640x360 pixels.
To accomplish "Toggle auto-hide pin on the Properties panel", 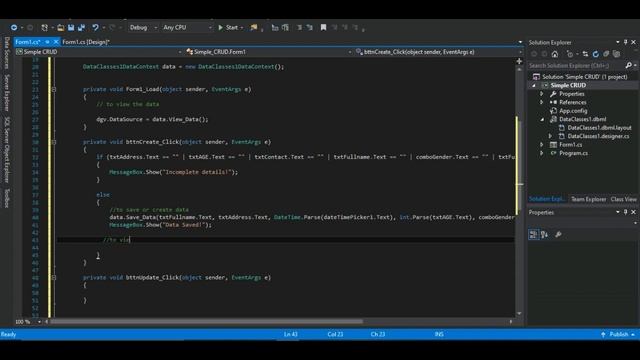I will (x=625, y=212).
